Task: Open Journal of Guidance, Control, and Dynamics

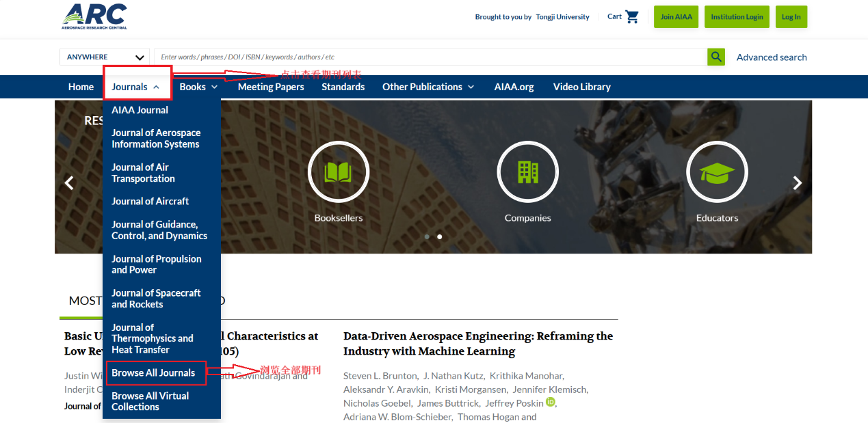Action: click(159, 230)
